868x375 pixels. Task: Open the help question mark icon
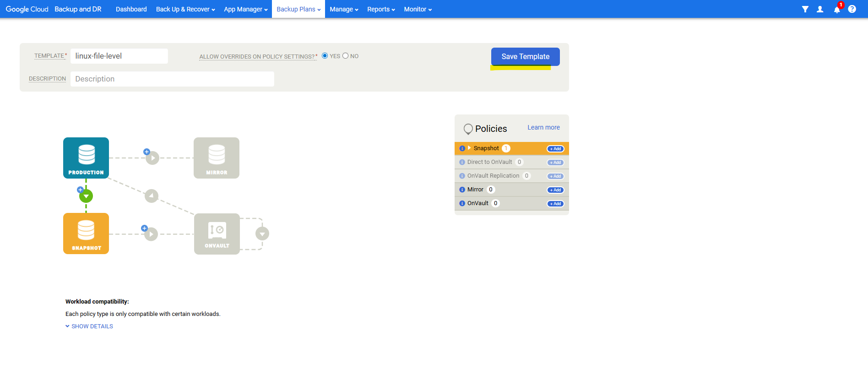click(852, 9)
